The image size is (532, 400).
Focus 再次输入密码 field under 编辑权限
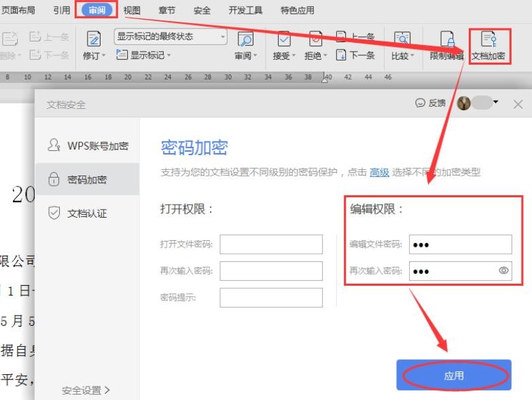461,271
